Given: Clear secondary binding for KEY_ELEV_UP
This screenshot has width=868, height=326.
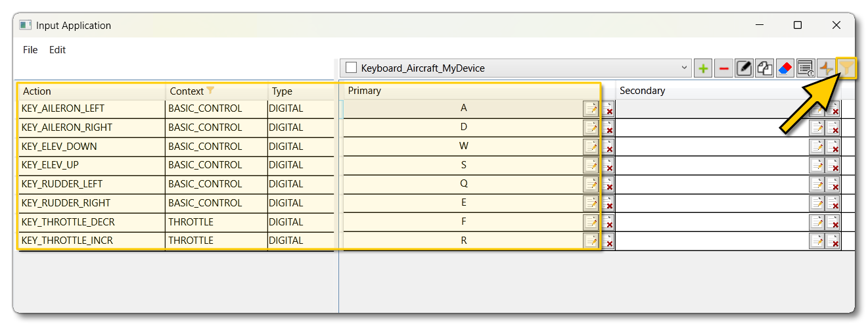Looking at the screenshot, I should [x=833, y=166].
